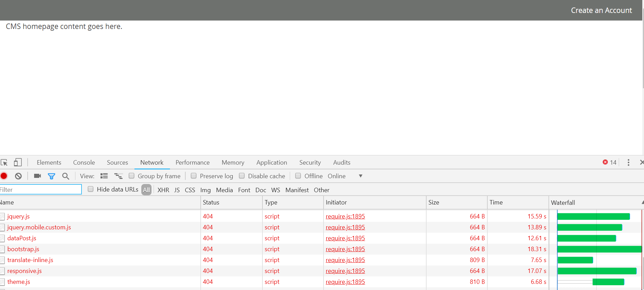
Task: Open DevTools three-dot customize menu
Action: coord(628,163)
